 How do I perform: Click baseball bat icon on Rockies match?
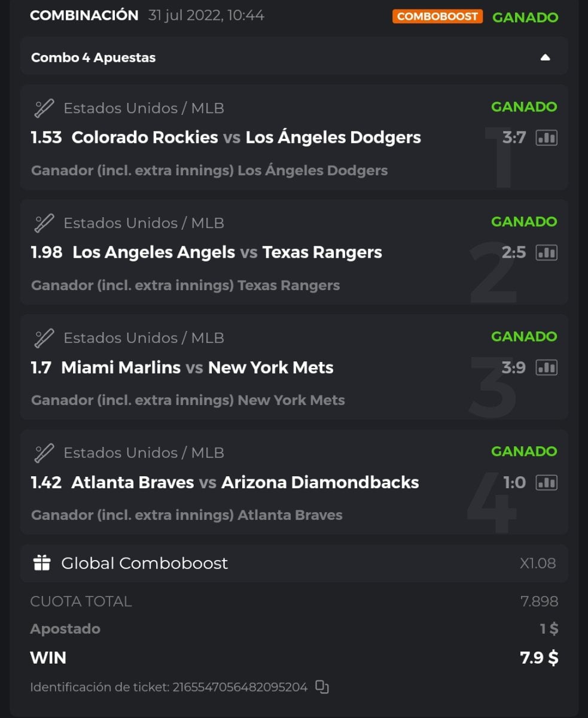[44, 108]
